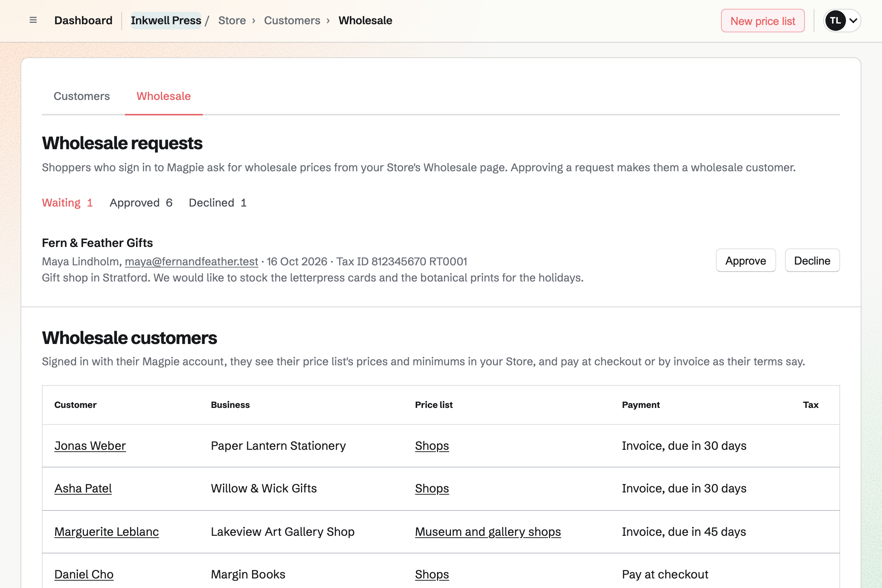Create a New price list
882x588 pixels.
click(x=762, y=21)
